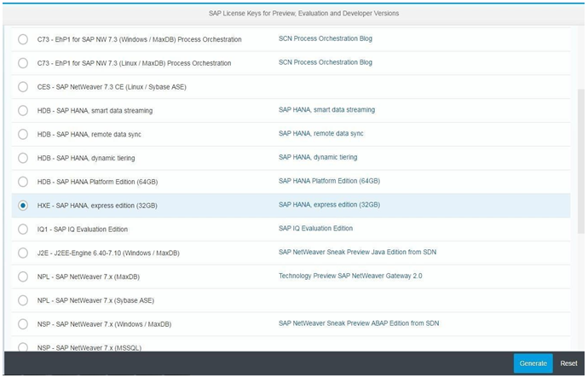Select the C73 Linux / MaxDB radio button
Viewport: 588px width, 378px height.
[x=23, y=63]
